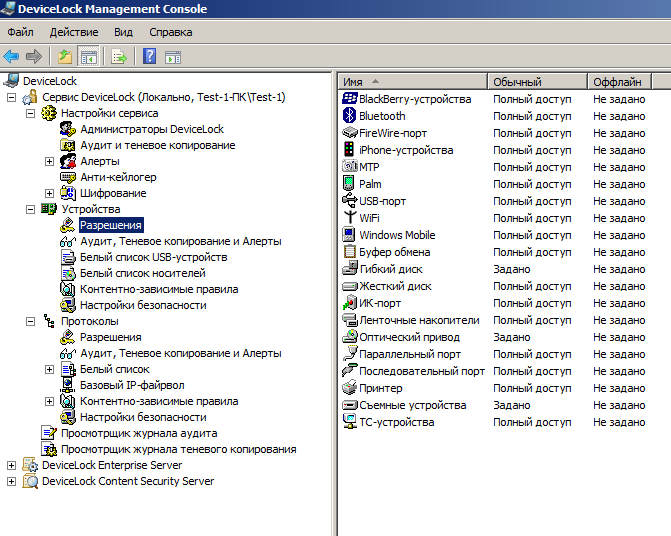Click the Обычный column header
The height and width of the screenshot is (536, 671).
[x=537, y=81]
